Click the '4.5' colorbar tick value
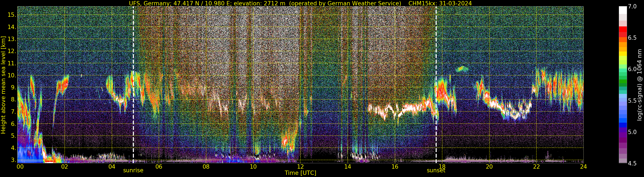Screen dimensions: 644x177 click(632, 163)
